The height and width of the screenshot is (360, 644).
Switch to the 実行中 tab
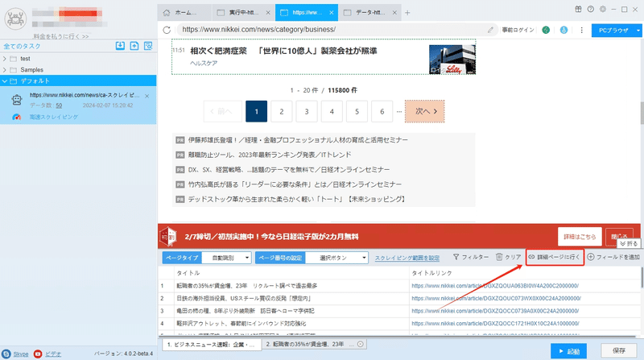click(244, 13)
